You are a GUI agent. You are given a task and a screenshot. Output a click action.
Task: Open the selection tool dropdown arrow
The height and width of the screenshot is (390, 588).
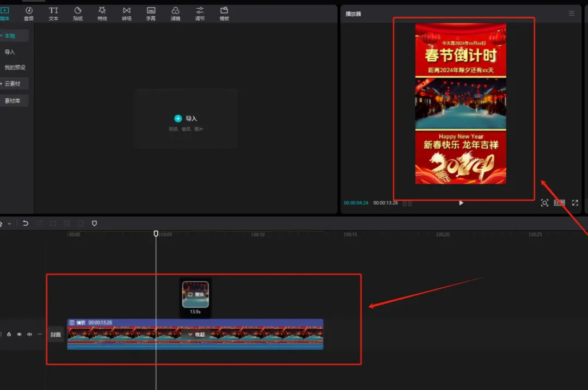9,224
